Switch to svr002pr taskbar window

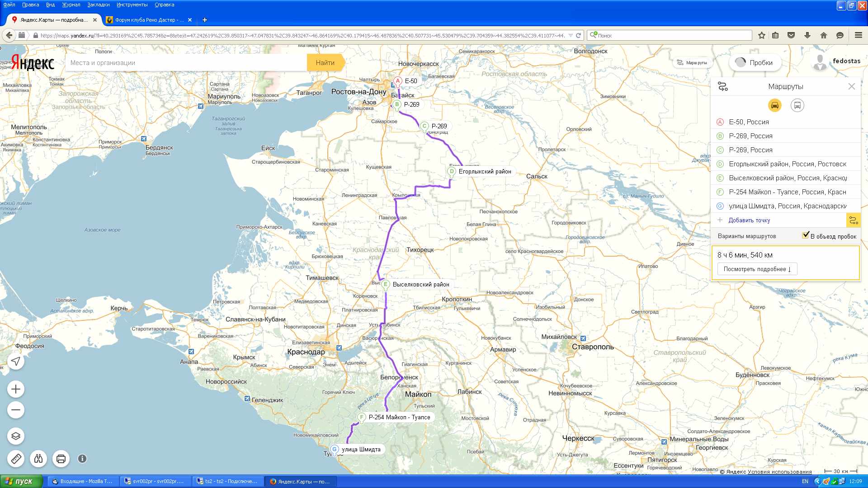point(156,481)
